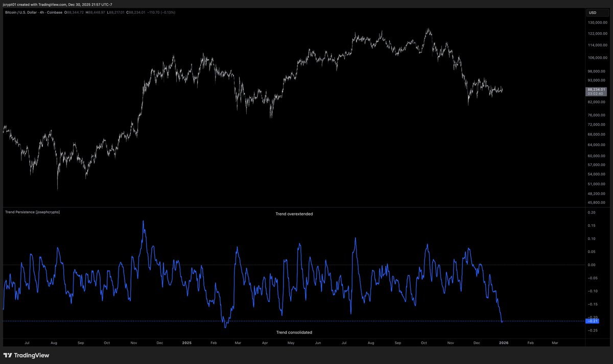Click the 76,000.00 price axis label
This screenshot has height=364, width=613.
(x=597, y=115)
